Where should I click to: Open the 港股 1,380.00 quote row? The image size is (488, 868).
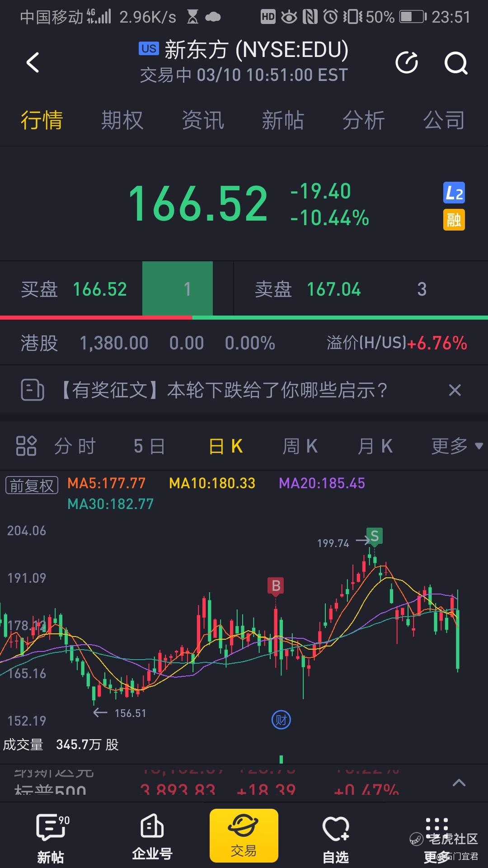[x=148, y=343]
